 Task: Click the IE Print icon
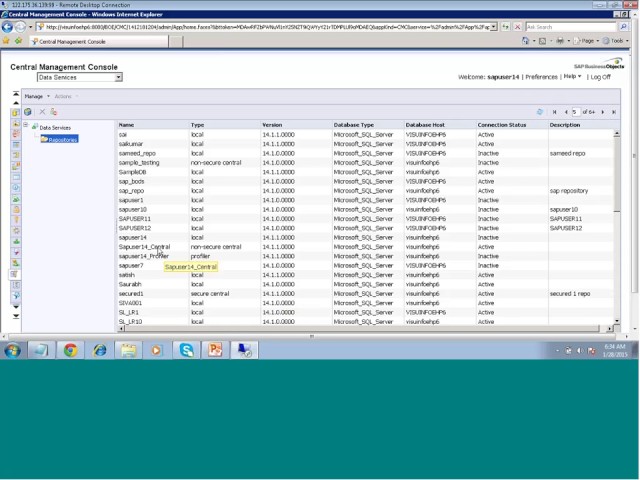[560, 41]
